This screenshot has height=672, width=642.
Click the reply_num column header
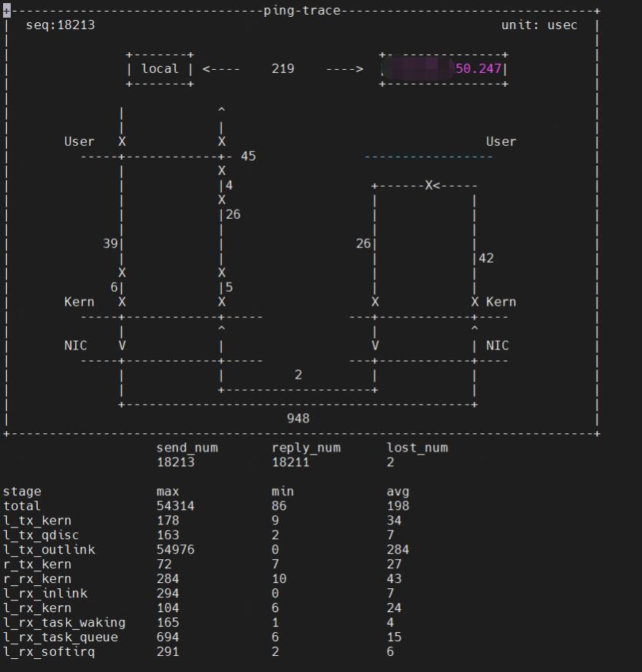pyautogui.click(x=306, y=448)
